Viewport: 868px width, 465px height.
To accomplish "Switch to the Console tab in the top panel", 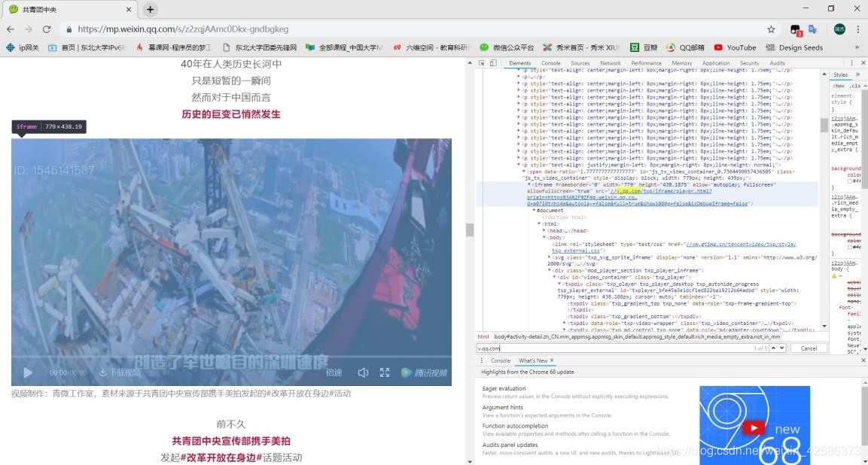I will (x=551, y=63).
